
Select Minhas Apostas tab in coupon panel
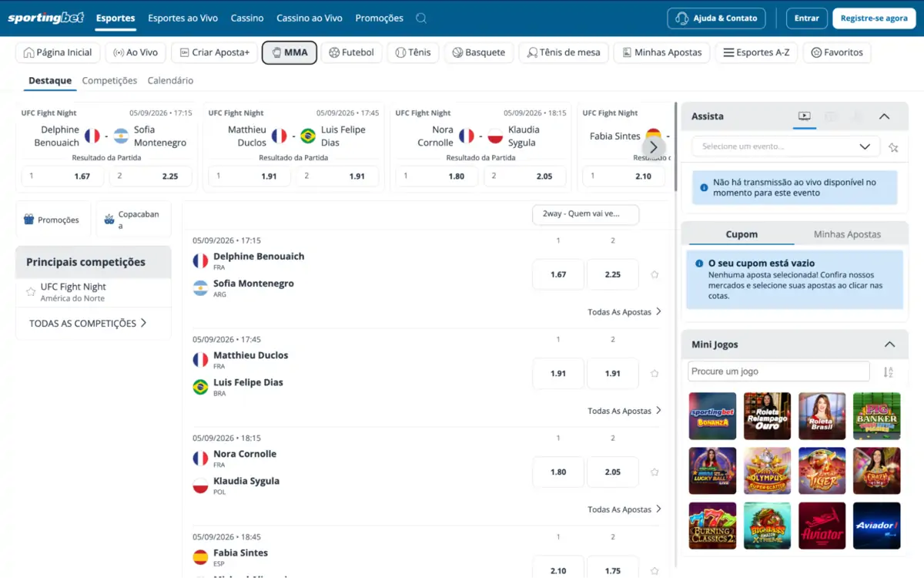(x=847, y=234)
